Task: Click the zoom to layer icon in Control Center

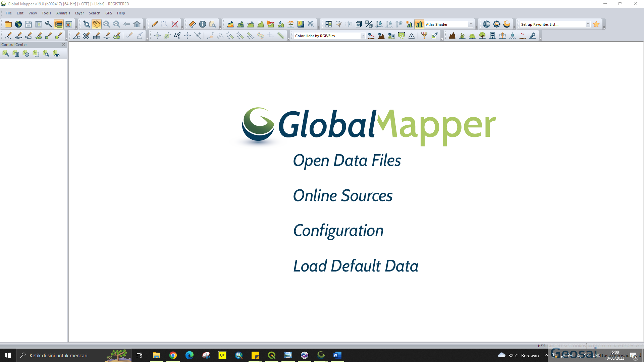Action: (x=46, y=53)
